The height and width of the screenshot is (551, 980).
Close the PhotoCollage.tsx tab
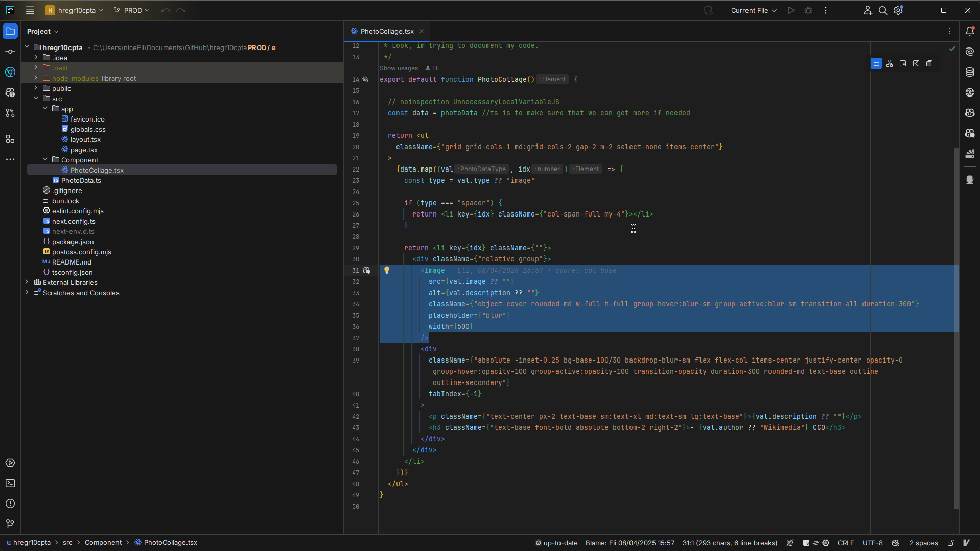(x=422, y=31)
